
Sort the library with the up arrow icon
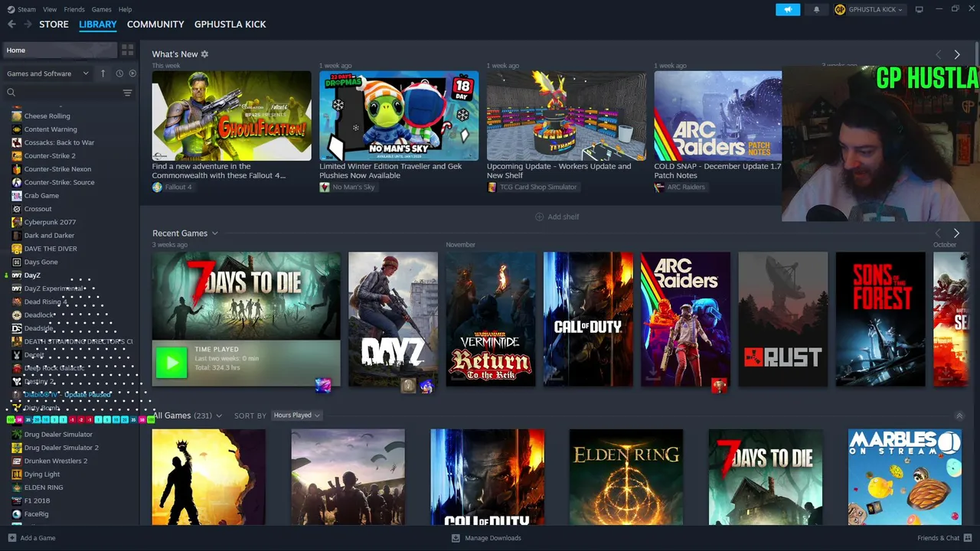coord(103,73)
